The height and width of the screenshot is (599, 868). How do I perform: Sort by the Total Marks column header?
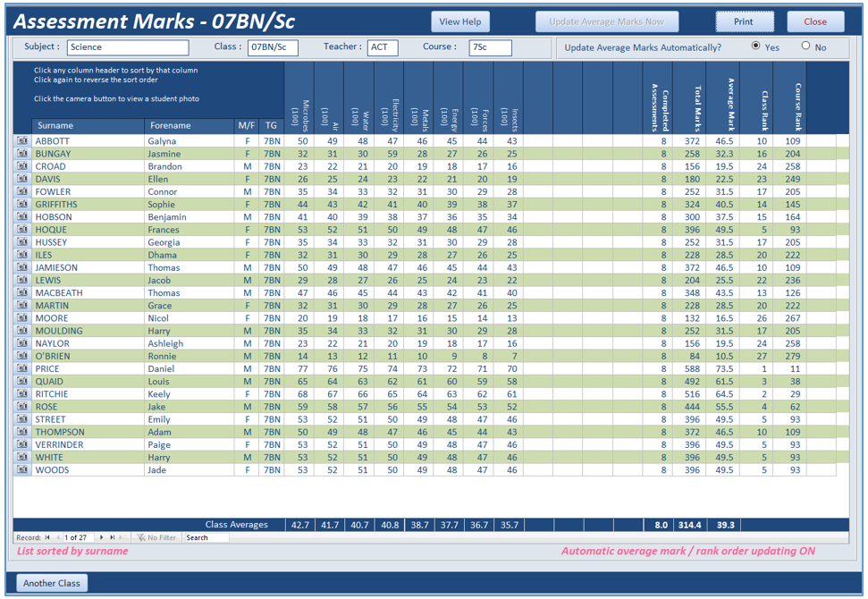[689, 98]
